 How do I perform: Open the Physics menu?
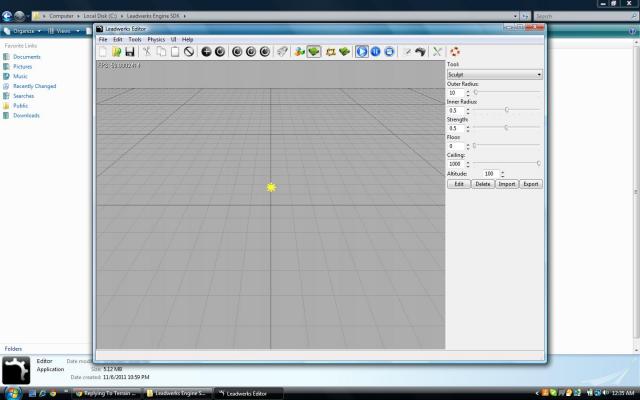[156, 39]
